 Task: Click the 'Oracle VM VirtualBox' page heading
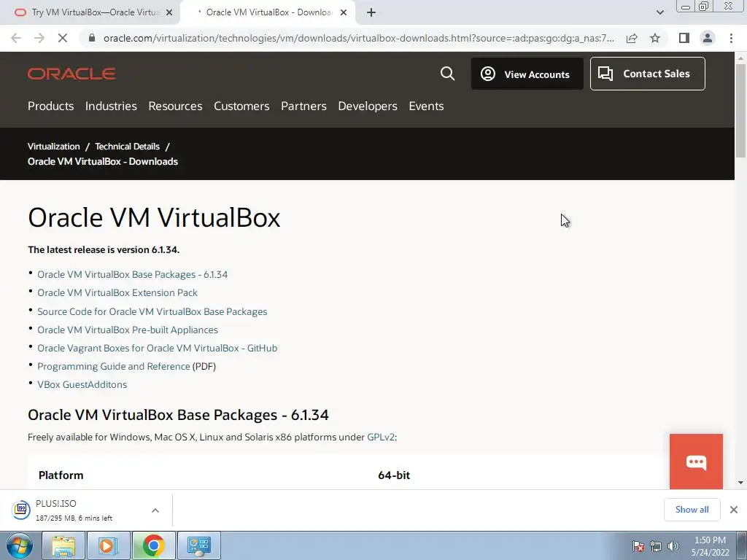click(x=154, y=217)
